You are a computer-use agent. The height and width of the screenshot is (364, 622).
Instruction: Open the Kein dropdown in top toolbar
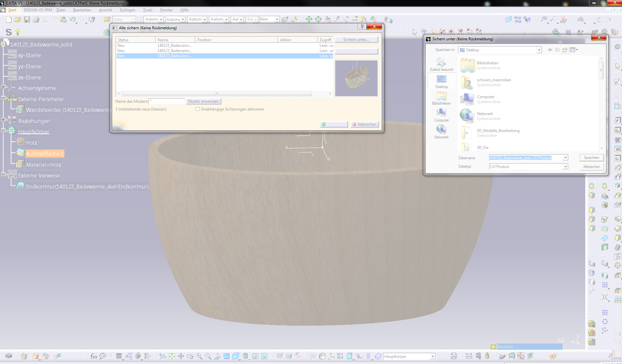[277, 19]
